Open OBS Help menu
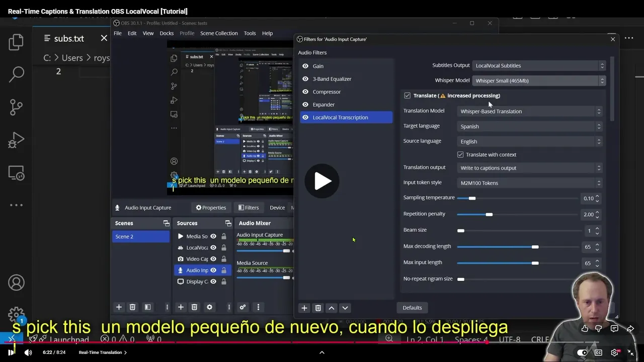644x362 pixels. 267,33
